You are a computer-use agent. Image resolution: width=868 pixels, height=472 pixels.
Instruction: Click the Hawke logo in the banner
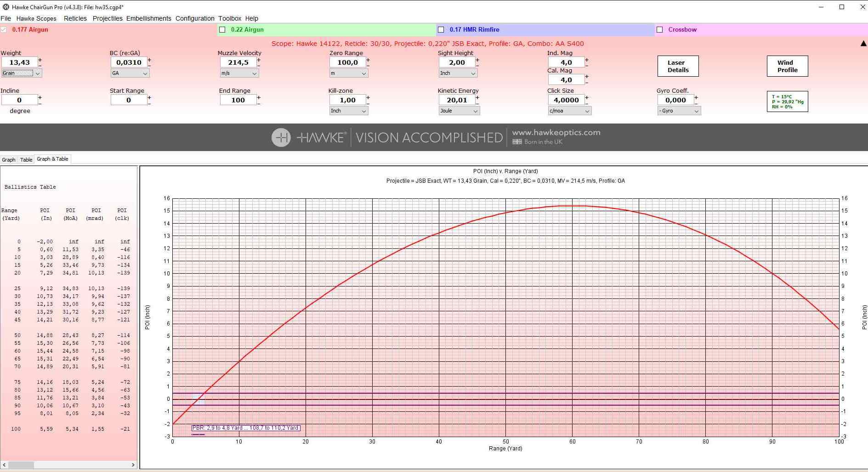pyautogui.click(x=281, y=137)
